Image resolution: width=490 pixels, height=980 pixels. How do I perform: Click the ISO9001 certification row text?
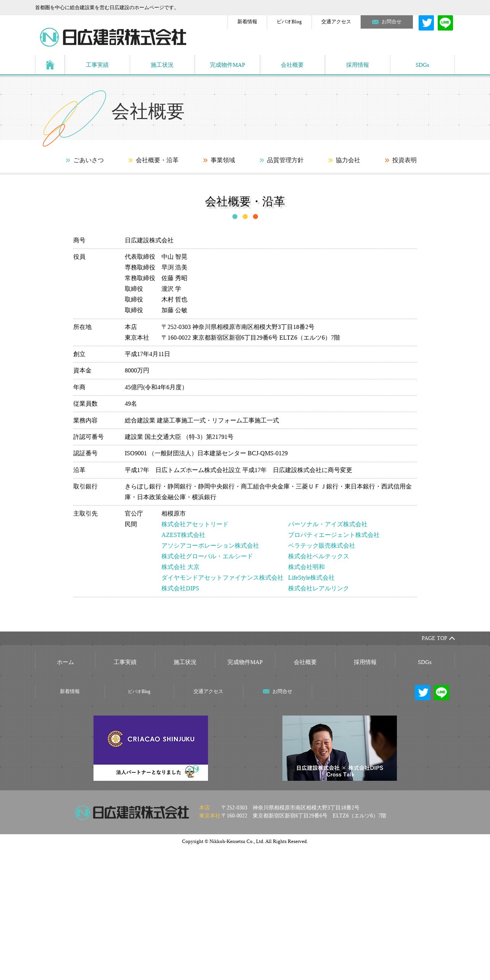click(206, 453)
